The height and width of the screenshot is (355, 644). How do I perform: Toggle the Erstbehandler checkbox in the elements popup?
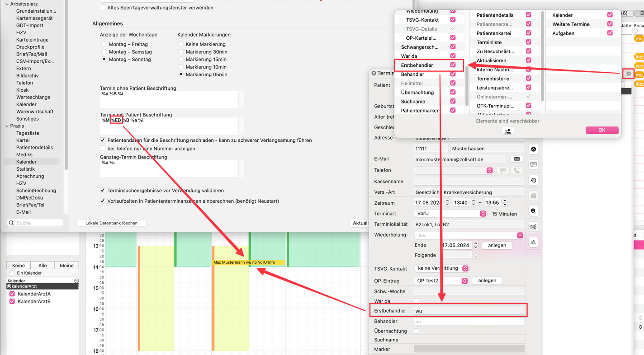[453, 65]
